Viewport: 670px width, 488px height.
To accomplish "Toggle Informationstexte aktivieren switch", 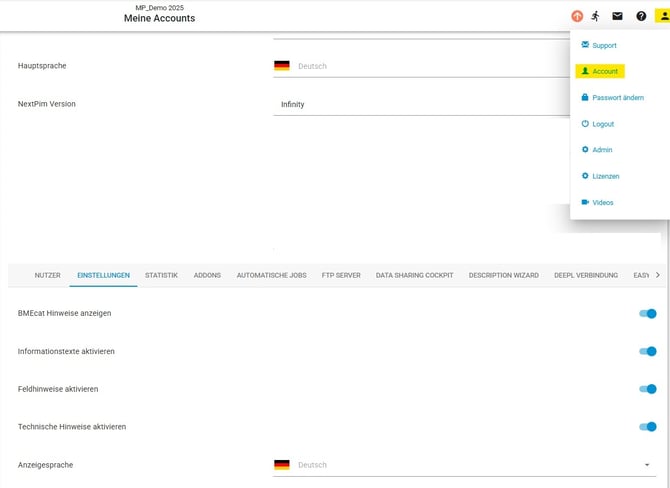I will pos(648,351).
